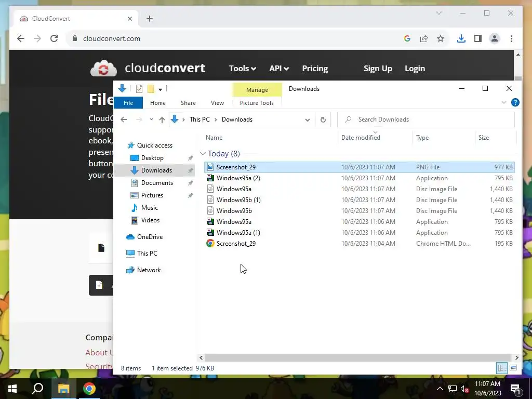Open the File tab in Explorer
Viewport: 532px width, 399px height.
click(x=128, y=103)
